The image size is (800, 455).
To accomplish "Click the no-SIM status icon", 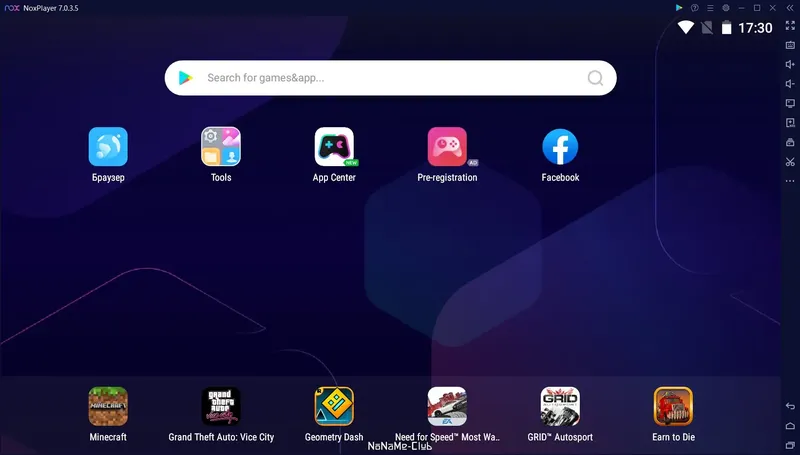I will pos(707,28).
